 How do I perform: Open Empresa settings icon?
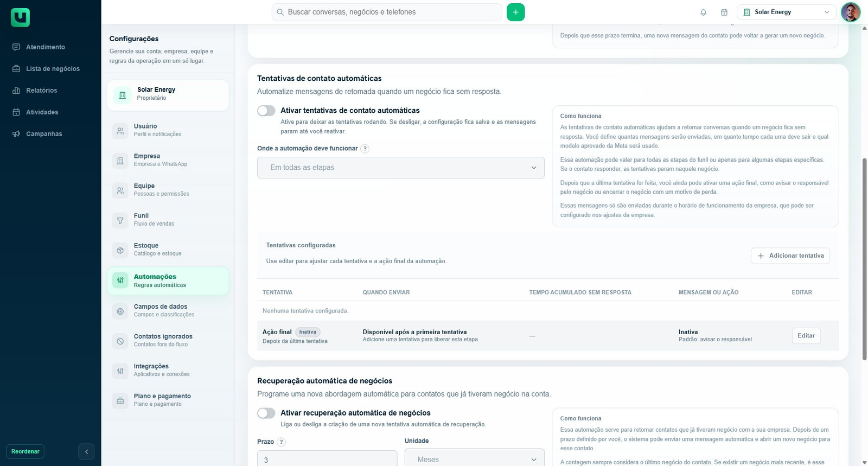pos(120,161)
